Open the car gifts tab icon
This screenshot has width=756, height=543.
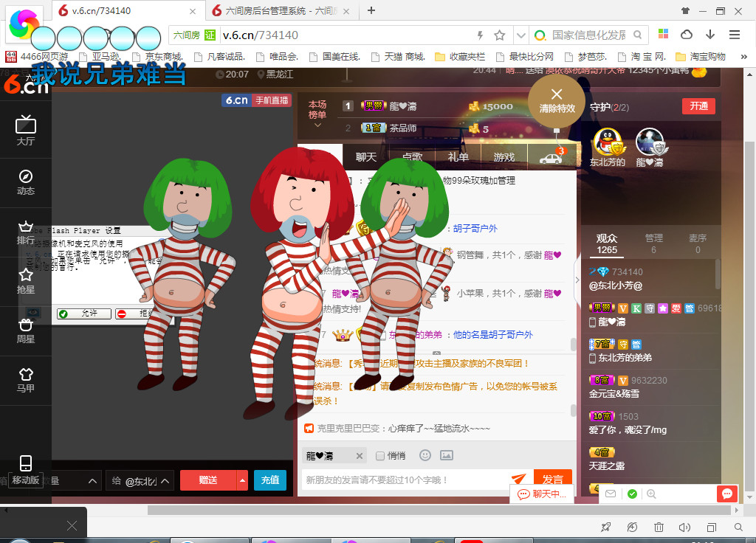tap(551, 158)
